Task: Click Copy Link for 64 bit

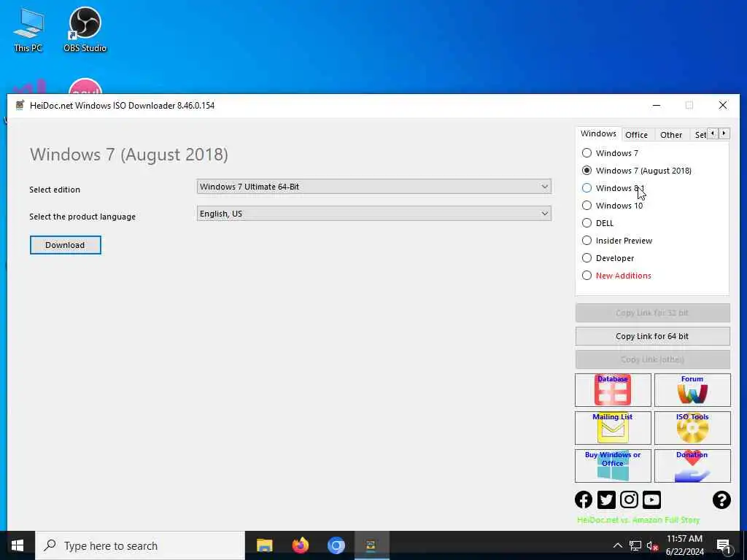Action: 652,336
